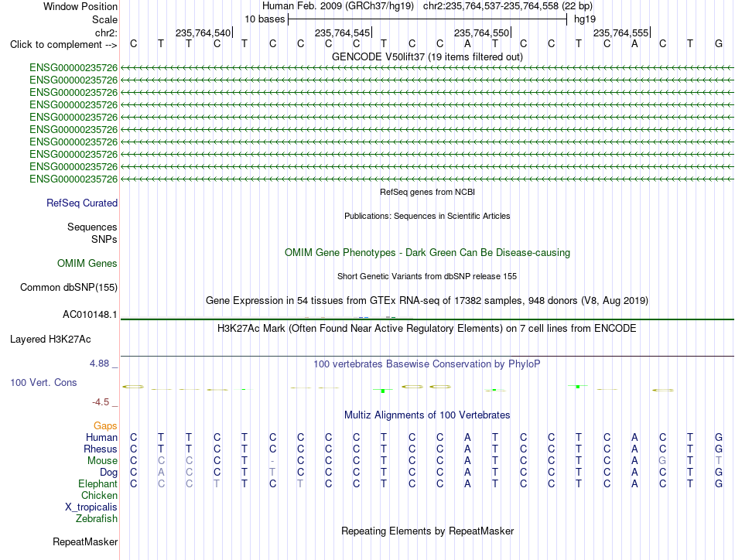Screen dimensions: 735x560
Task: Click the dash gap in the Mouse row
Action: pos(272,461)
